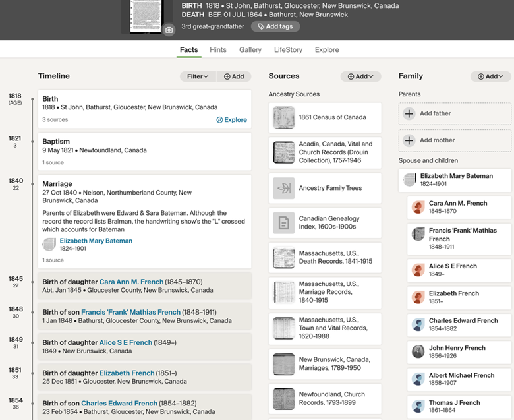The image size is (514, 420).
Task: Click the camera icon on profile photo
Action: click(x=169, y=30)
